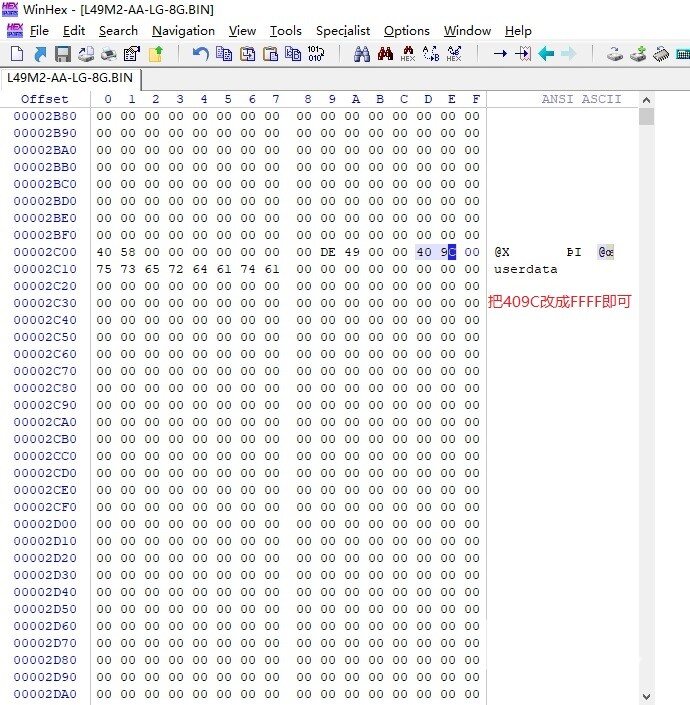This screenshot has width=690, height=705.
Task: Click the Clone disk icon
Action: pos(638,54)
